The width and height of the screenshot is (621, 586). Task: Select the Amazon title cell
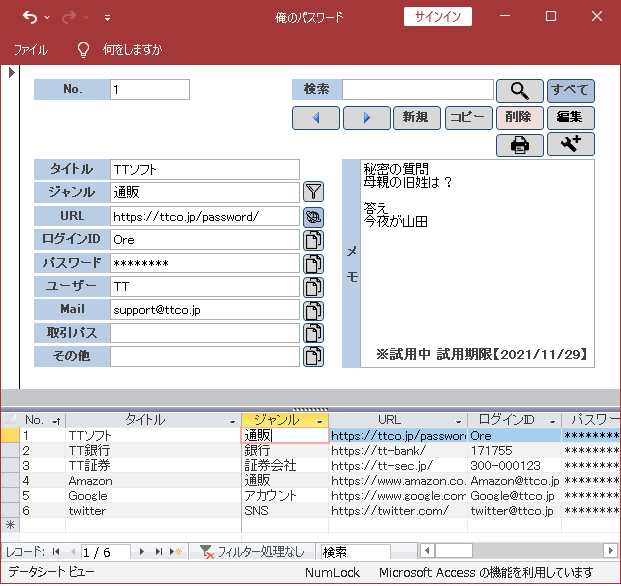153,481
